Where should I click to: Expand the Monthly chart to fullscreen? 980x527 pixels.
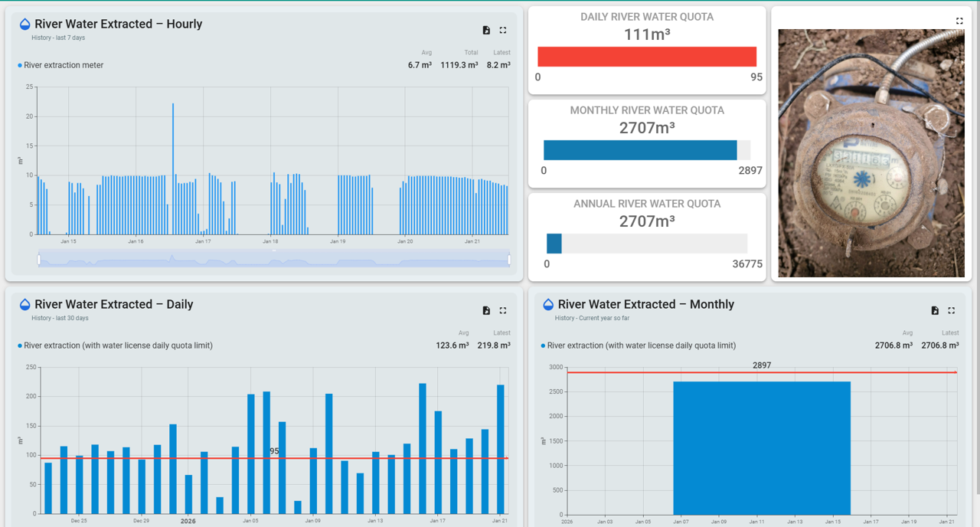pos(951,310)
